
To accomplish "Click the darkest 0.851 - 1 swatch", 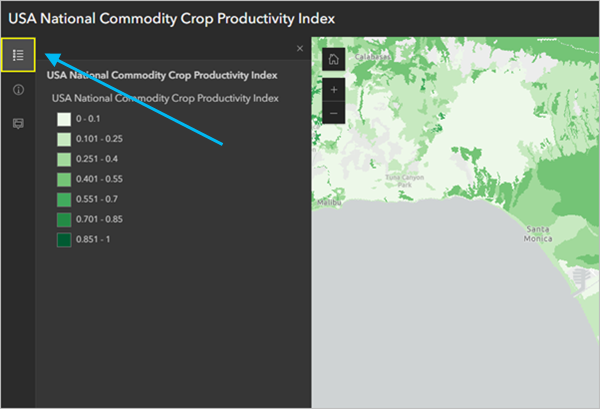I will point(63,239).
